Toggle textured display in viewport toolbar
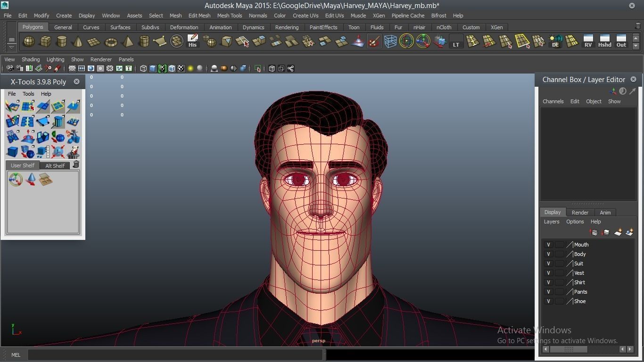This screenshot has height=362, width=644. (181, 68)
